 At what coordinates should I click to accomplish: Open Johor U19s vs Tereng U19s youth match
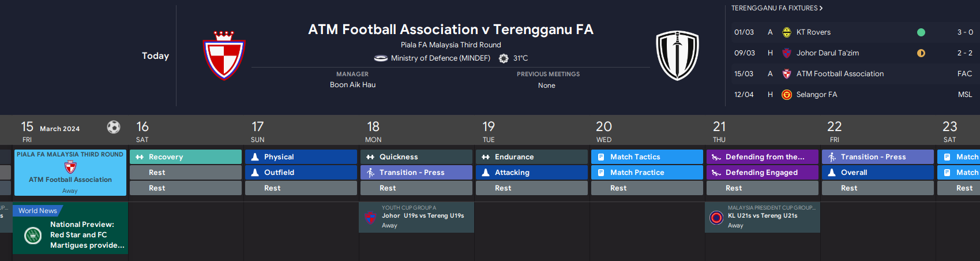(416, 217)
